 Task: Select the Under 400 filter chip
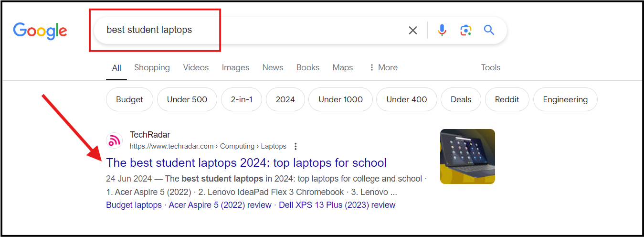(407, 99)
